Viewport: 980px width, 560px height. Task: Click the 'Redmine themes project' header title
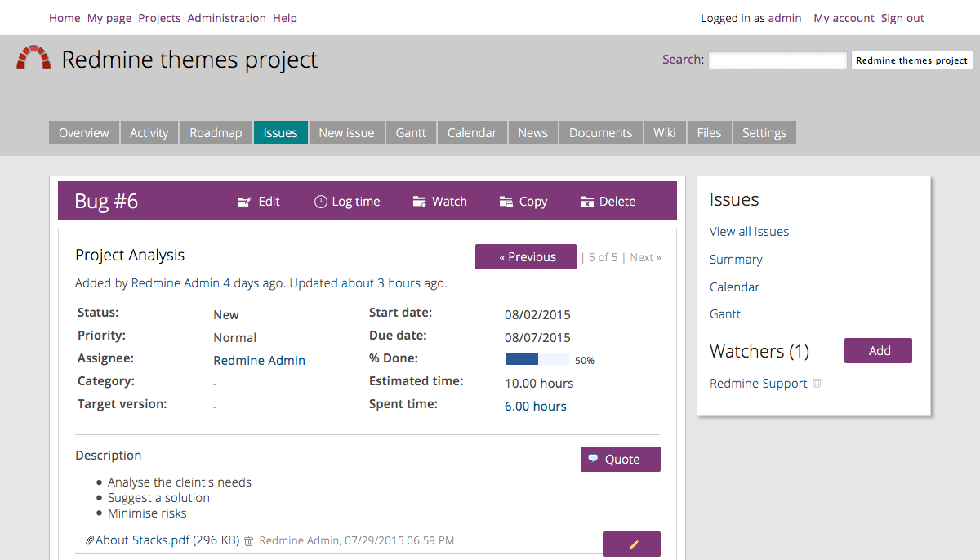pos(189,60)
